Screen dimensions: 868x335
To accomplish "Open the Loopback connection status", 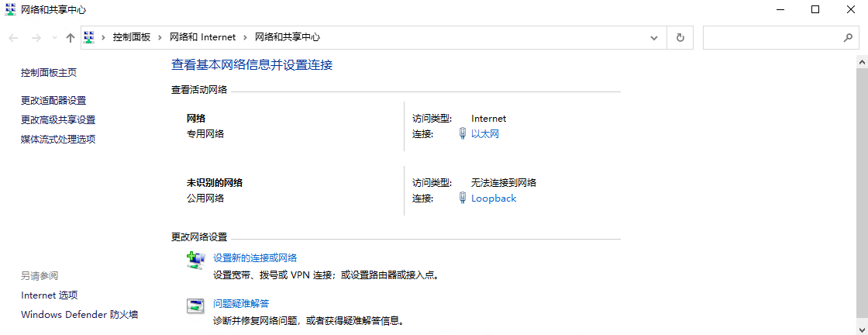I will pos(494,199).
